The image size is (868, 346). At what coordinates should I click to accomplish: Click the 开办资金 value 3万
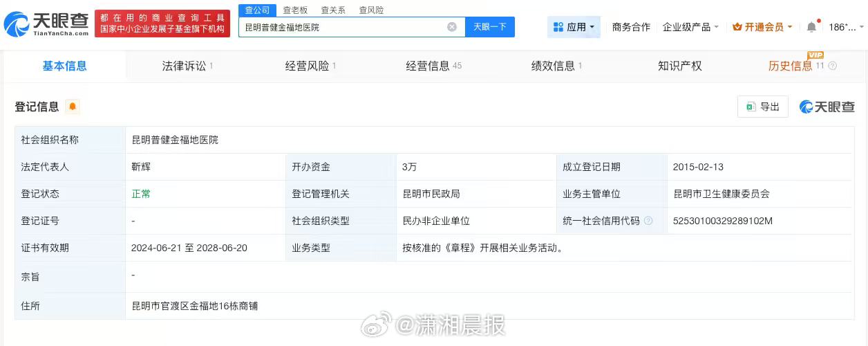[x=409, y=167]
